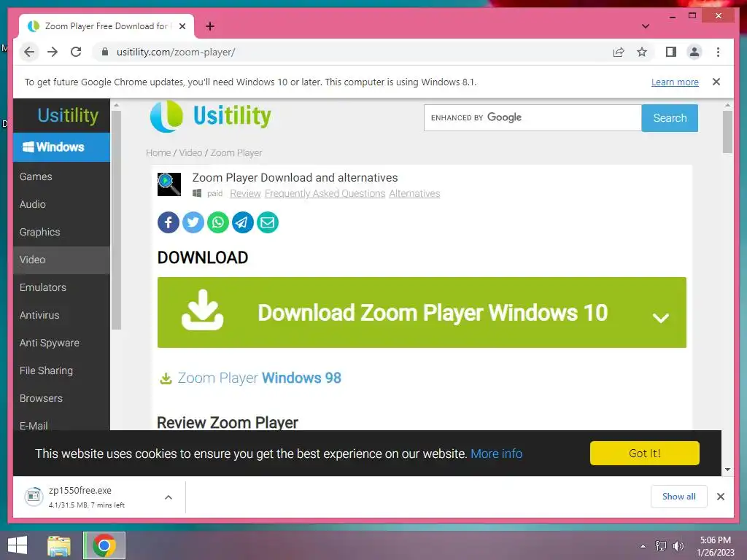Share on Facebook
The image size is (747, 560).
click(169, 222)
